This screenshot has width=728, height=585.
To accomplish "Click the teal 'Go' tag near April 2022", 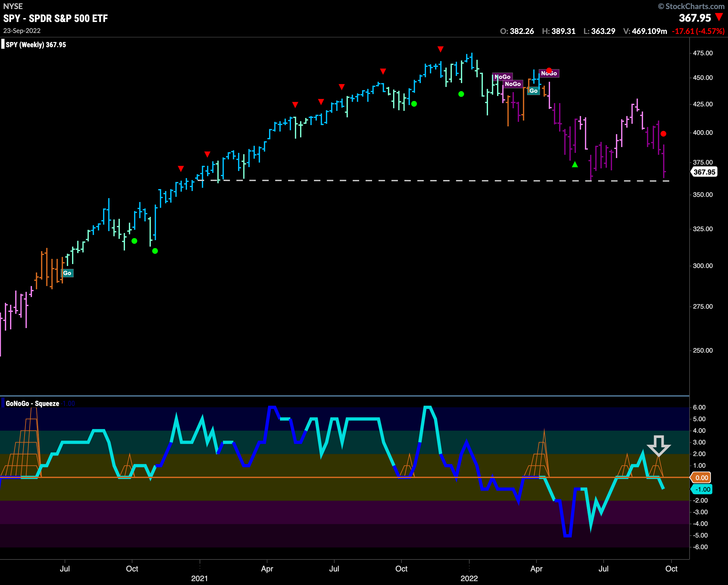I will [x=534, y=90].
